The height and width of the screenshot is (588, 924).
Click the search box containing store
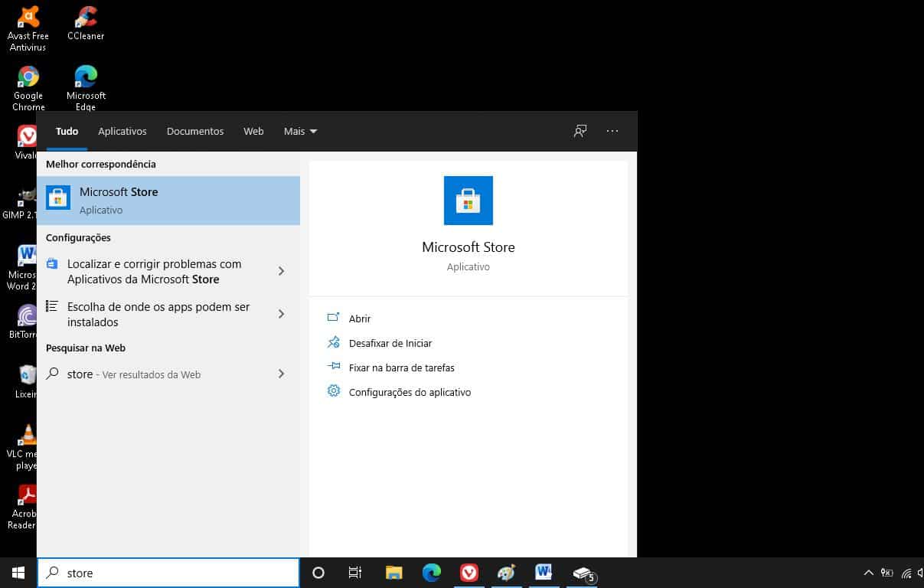pos(168,573)
